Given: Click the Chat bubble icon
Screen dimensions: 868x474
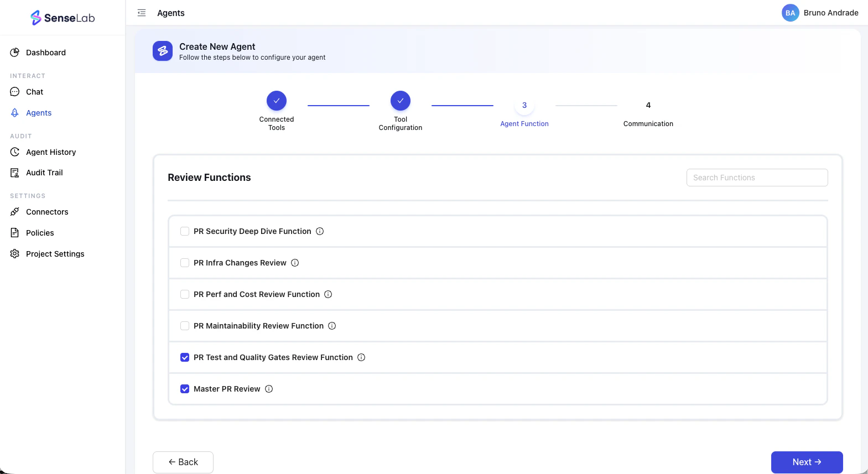Looking at the screenshot, I should [x=15, y=92].
